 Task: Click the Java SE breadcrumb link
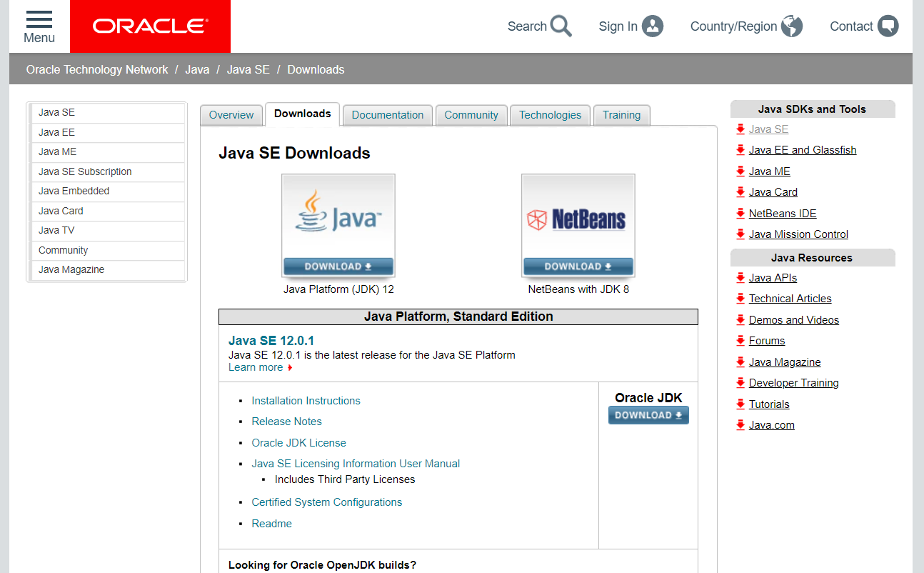point(248,69)
